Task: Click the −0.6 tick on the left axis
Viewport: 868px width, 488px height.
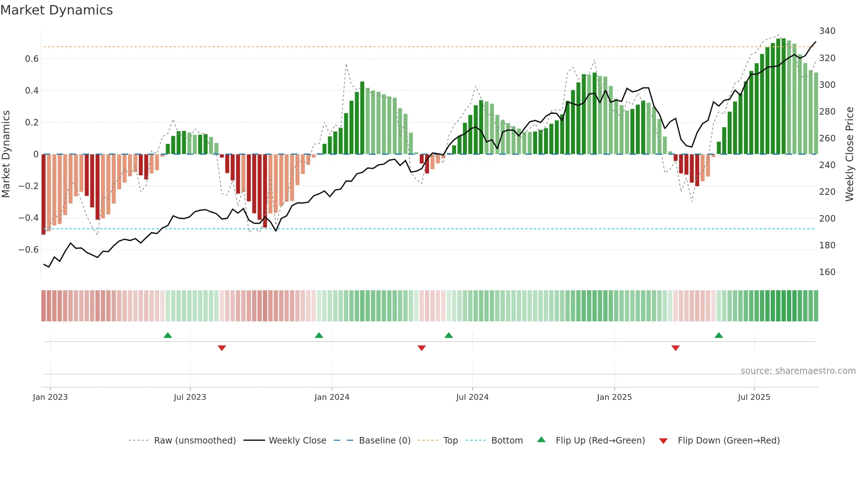Action: (29, 250)
